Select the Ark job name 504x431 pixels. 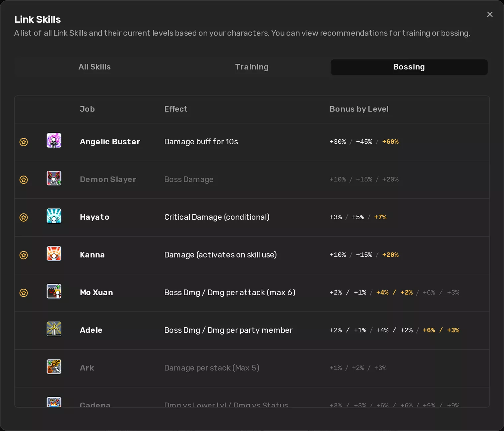point(87,368)
